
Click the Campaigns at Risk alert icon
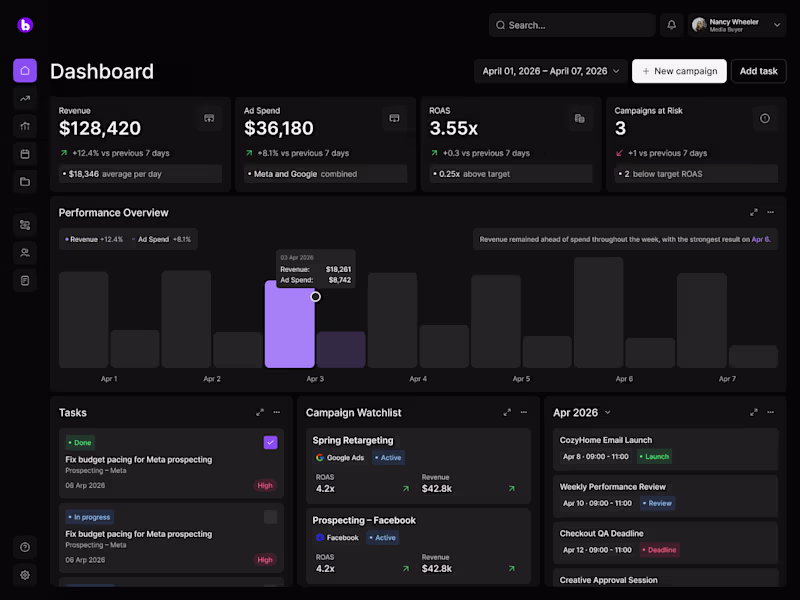pyautogui.click(x=765, y=118)
